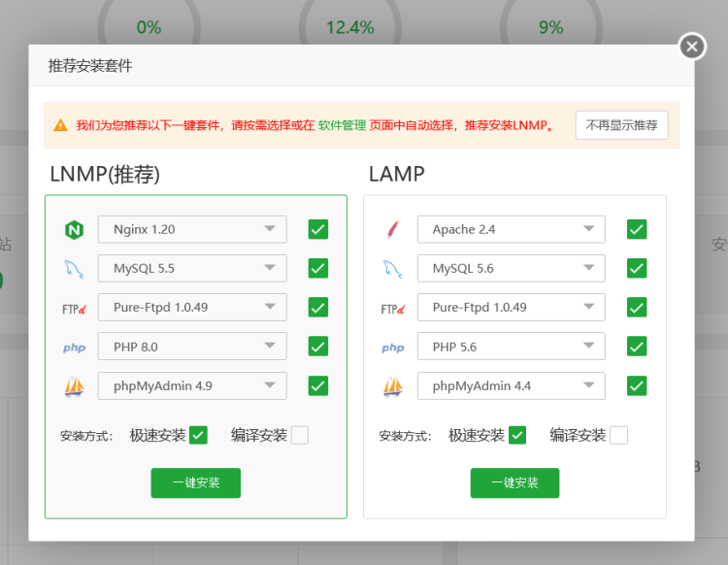This screenshot has width=728, height=565.
Task: Uncheck the Apache 2.4 checkbox
Action: point(637,229)
